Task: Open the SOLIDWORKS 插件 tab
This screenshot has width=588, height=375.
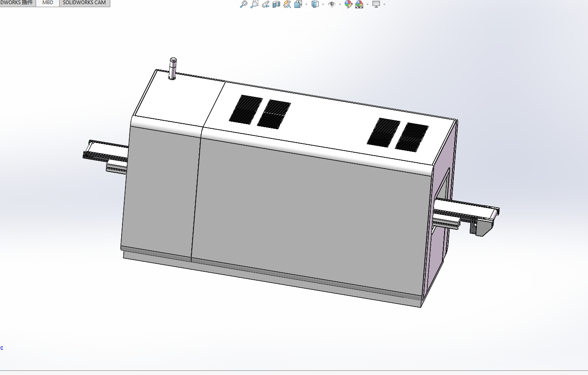Action: [x=18, y=3]
